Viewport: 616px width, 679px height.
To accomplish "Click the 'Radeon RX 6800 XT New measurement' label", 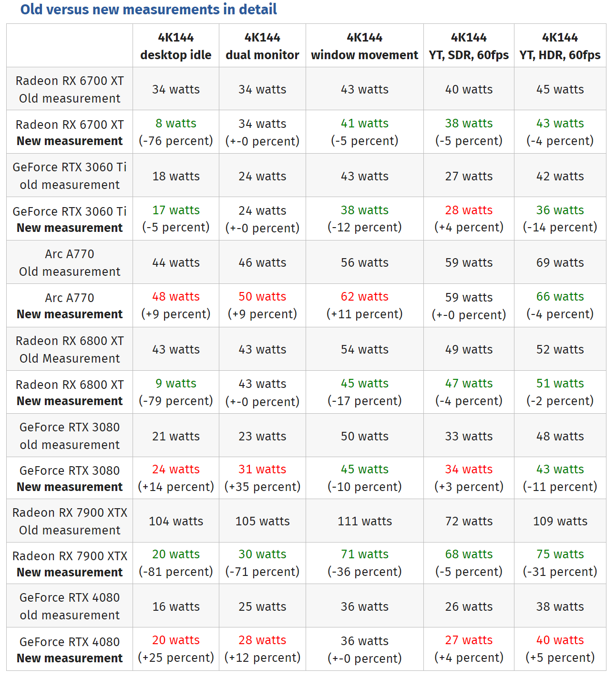I will [70, 393].
